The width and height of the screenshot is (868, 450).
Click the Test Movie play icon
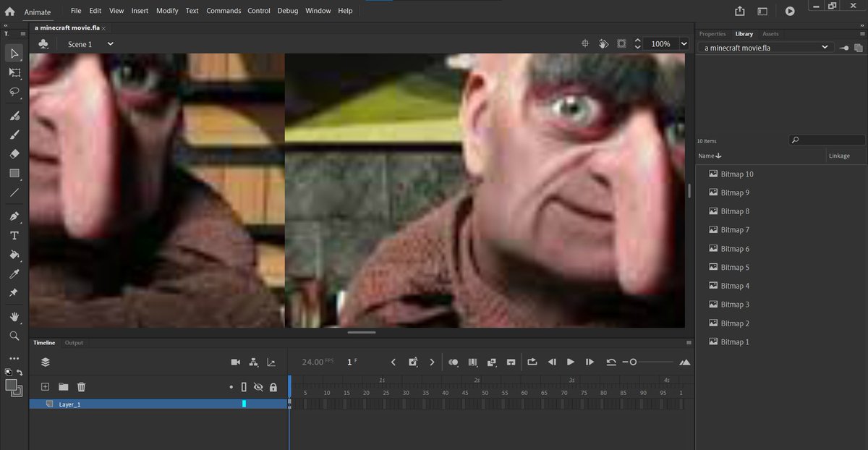(790, 12)
